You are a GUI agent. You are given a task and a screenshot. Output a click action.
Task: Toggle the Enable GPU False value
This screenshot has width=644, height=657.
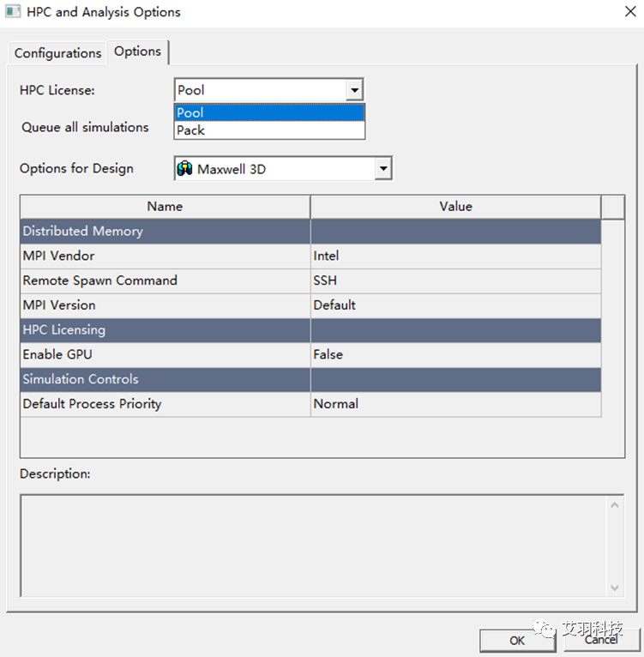(455, 355)
